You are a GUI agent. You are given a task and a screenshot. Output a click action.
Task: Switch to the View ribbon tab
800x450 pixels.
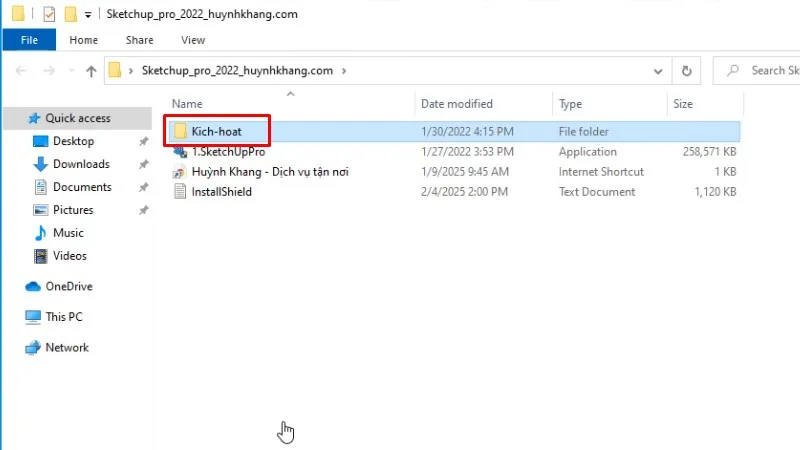[193, 40]
